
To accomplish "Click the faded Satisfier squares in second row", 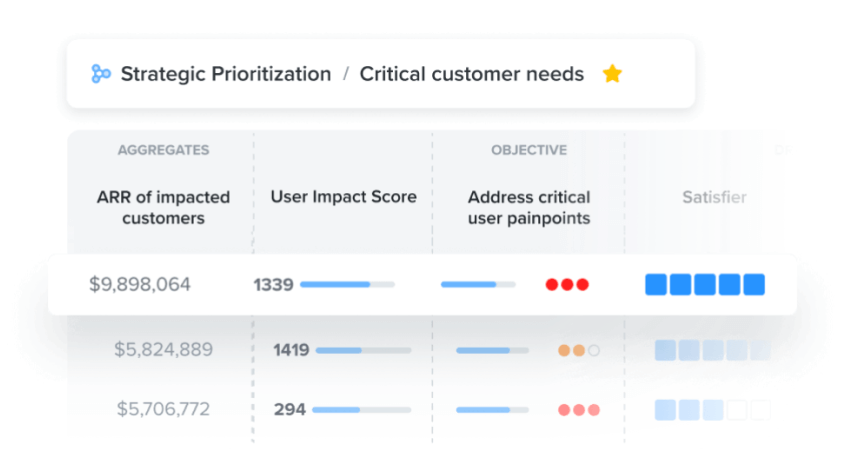I will (712, 350).
